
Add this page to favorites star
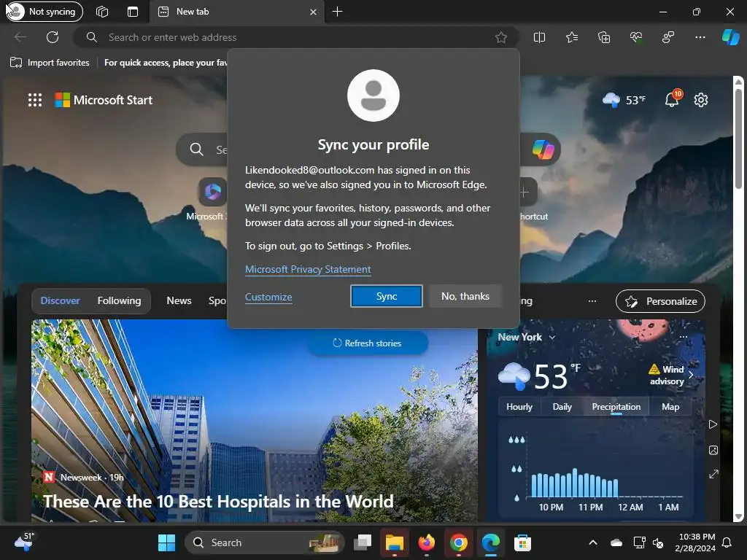click(x=500, y=37)
